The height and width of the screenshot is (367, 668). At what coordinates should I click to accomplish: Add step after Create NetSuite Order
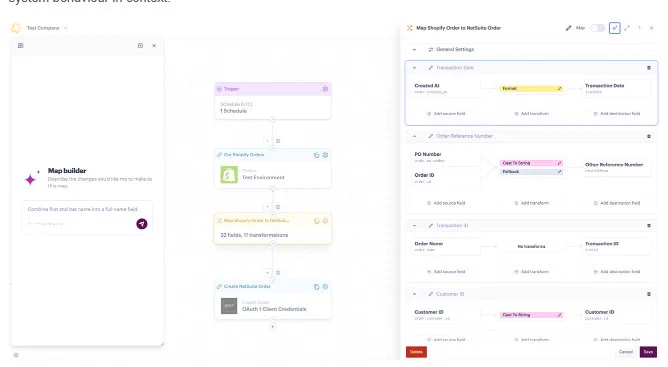pyautogui.click(x=273, y=327)
